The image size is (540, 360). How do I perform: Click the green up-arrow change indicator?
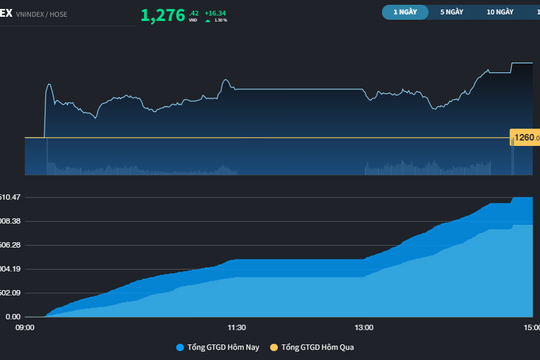[208, 21]
